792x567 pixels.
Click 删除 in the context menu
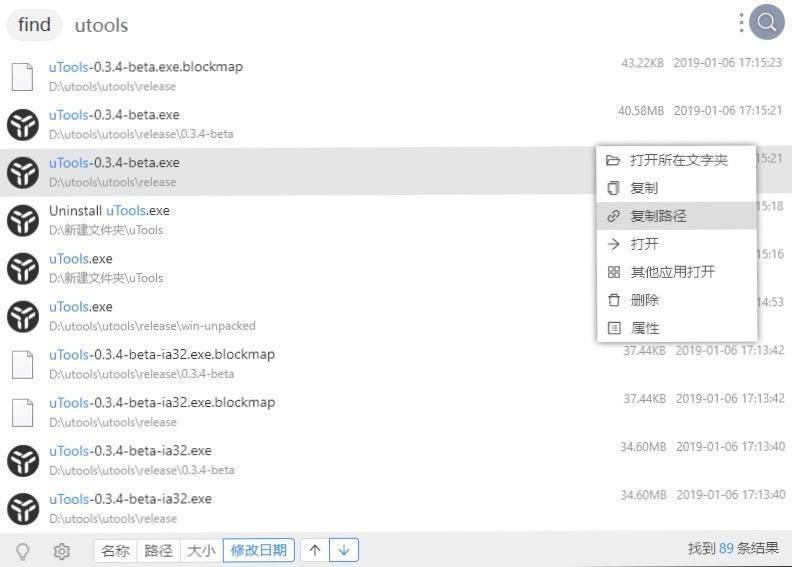pos(644,300)
